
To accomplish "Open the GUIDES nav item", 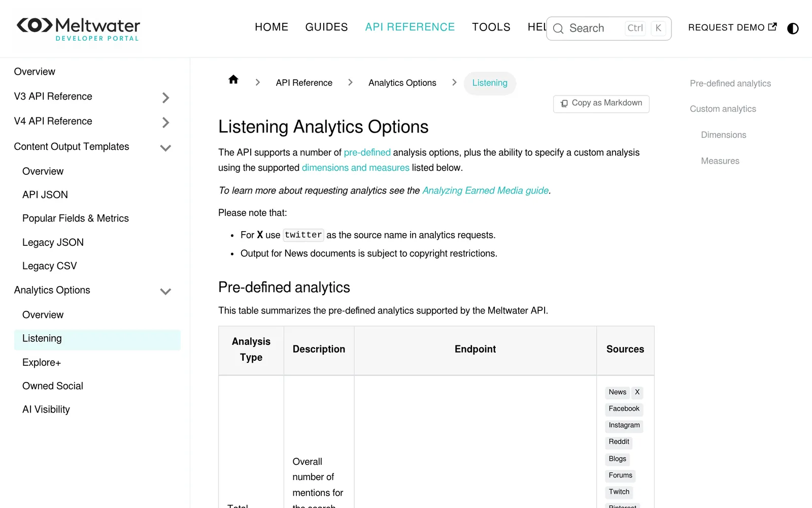I will click(x=326, y=27).
